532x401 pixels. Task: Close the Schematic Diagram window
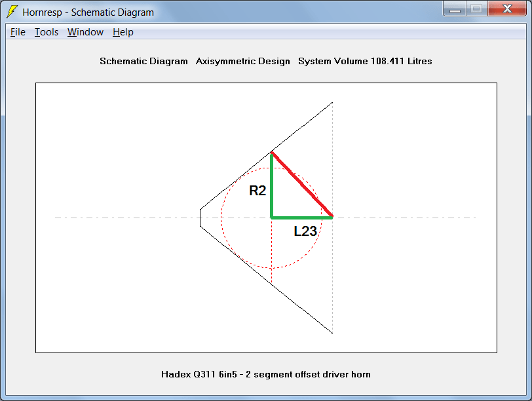[507, 9]
